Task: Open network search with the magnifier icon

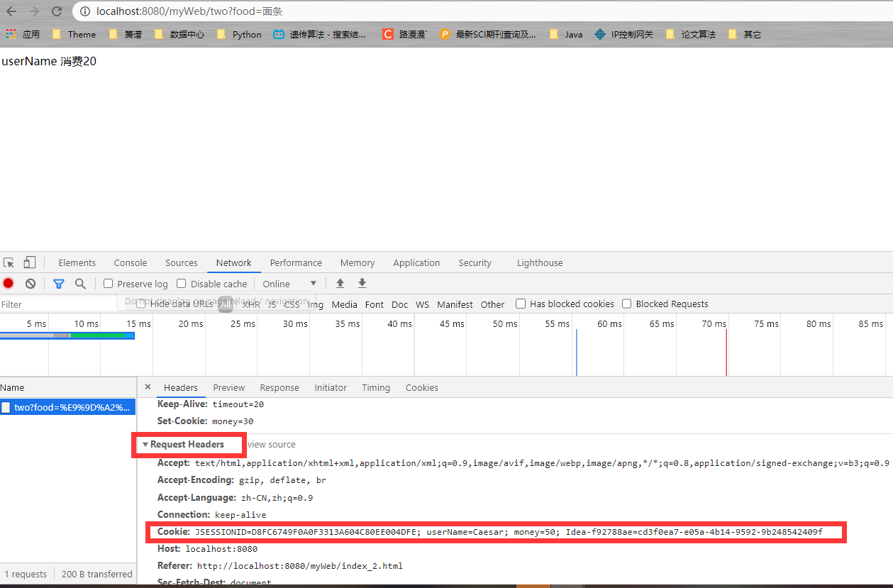Action: pyautogui.click(x=80, y=283)
